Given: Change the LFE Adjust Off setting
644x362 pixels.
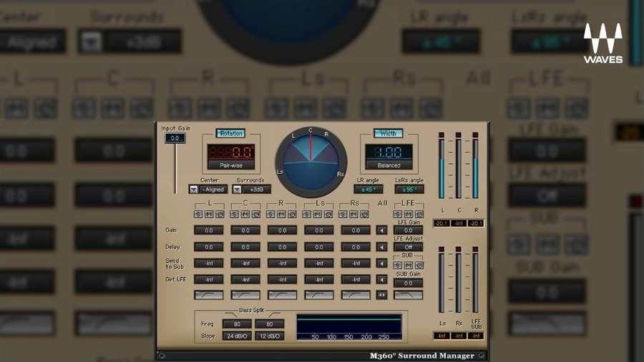Looking at the screenshot, I should point(409,247).
